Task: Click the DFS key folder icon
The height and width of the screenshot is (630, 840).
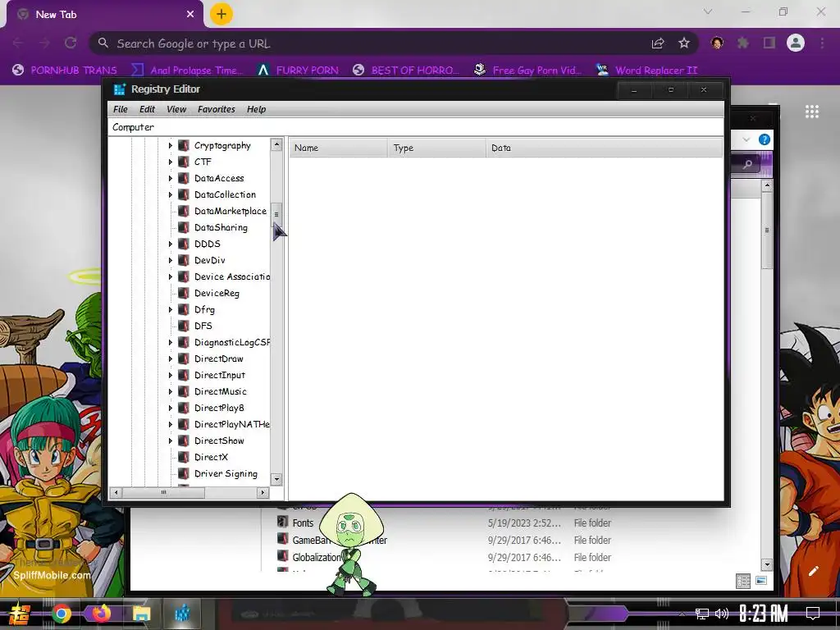Action: (184, 326)
